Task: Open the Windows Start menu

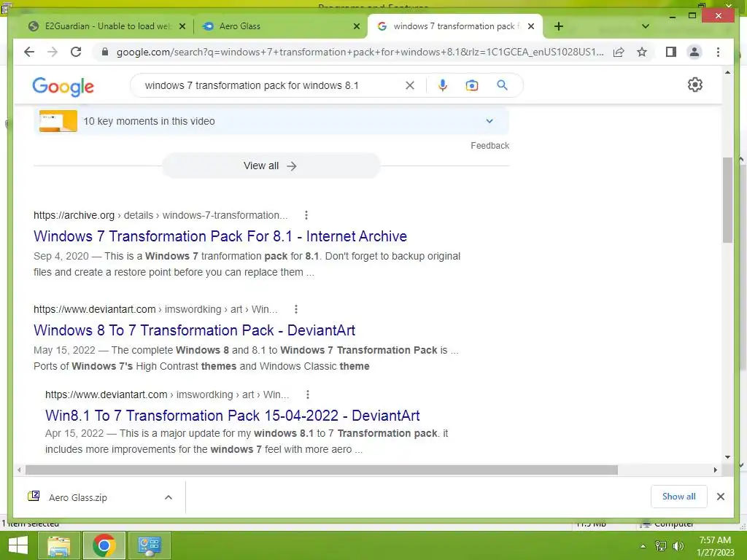Action: (18, 545)
